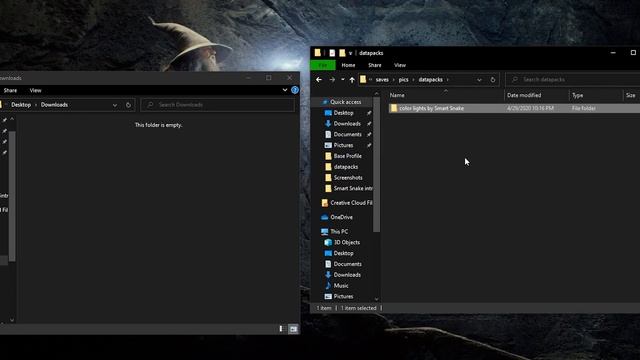Click the color lights folder icon

pos(393,108)
